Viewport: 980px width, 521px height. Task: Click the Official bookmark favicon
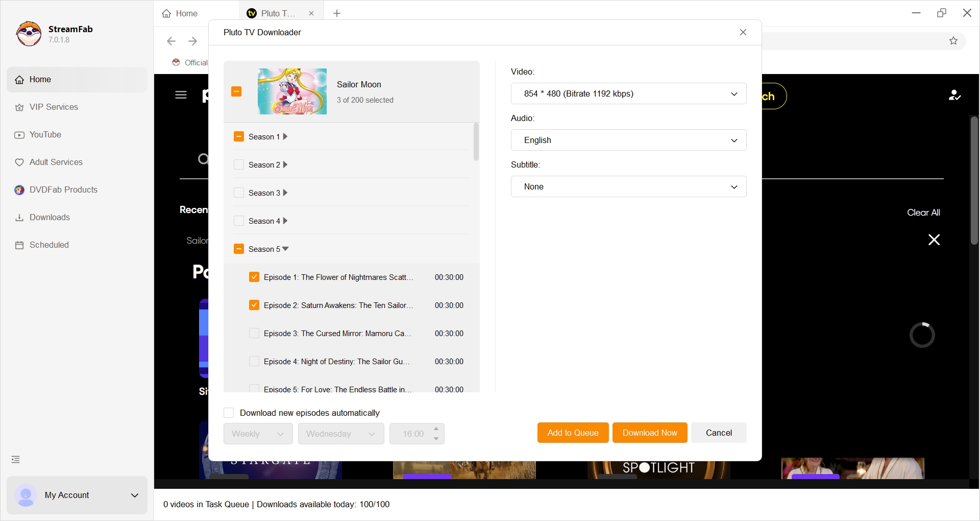pyautogui.click(x=176, y=62)
